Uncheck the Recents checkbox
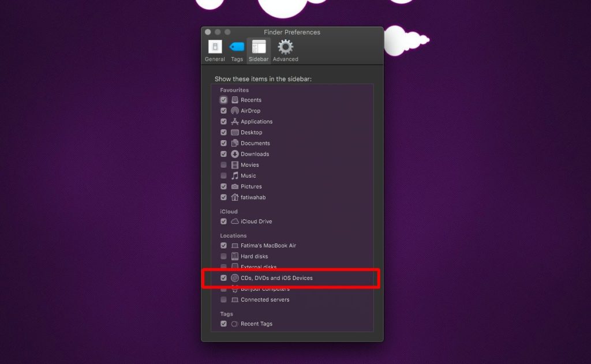 224,99
